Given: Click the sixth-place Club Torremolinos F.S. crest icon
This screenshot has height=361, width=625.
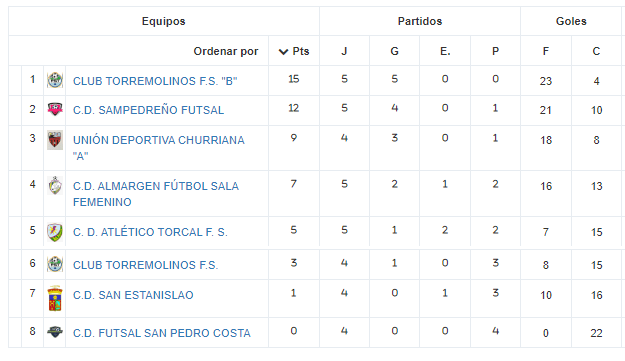Looking at the screenshot, I should [55, 264].
